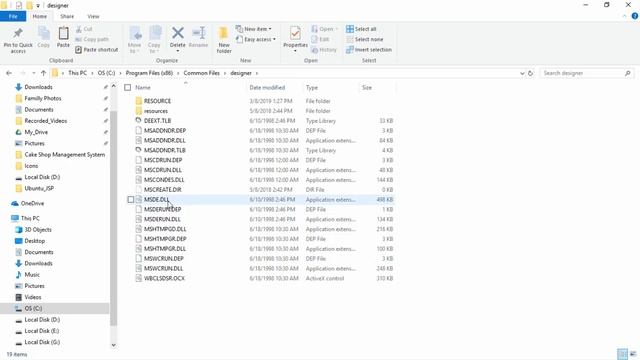Open the Help question mark icon
This screenshot has width=640, height=360.
(x=635, y=16)
